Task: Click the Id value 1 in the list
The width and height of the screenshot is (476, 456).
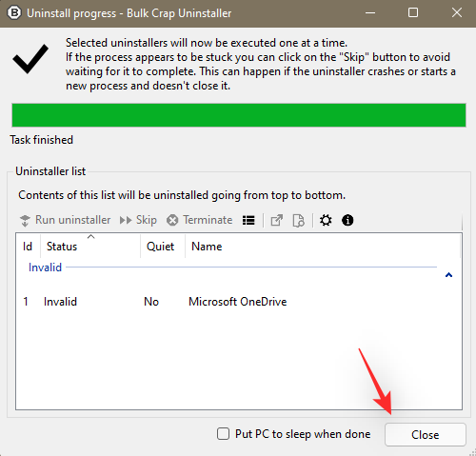Action: tap(26, 302)
